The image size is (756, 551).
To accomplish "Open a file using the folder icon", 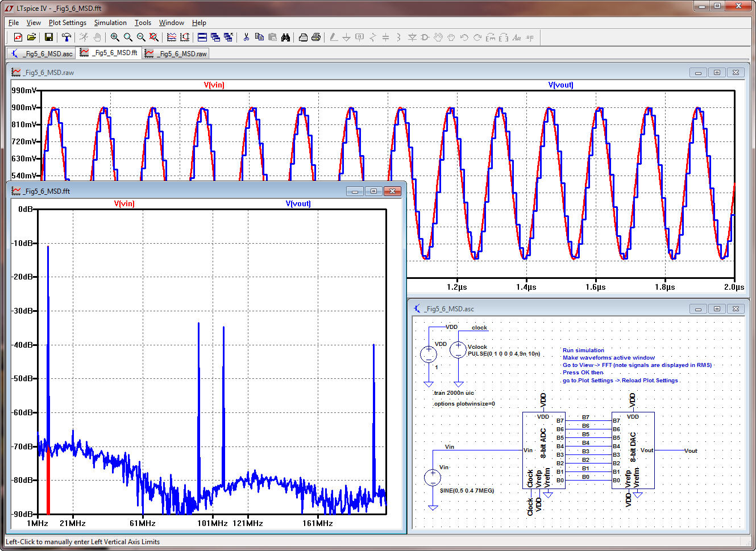I will click(x=31, y=37).
